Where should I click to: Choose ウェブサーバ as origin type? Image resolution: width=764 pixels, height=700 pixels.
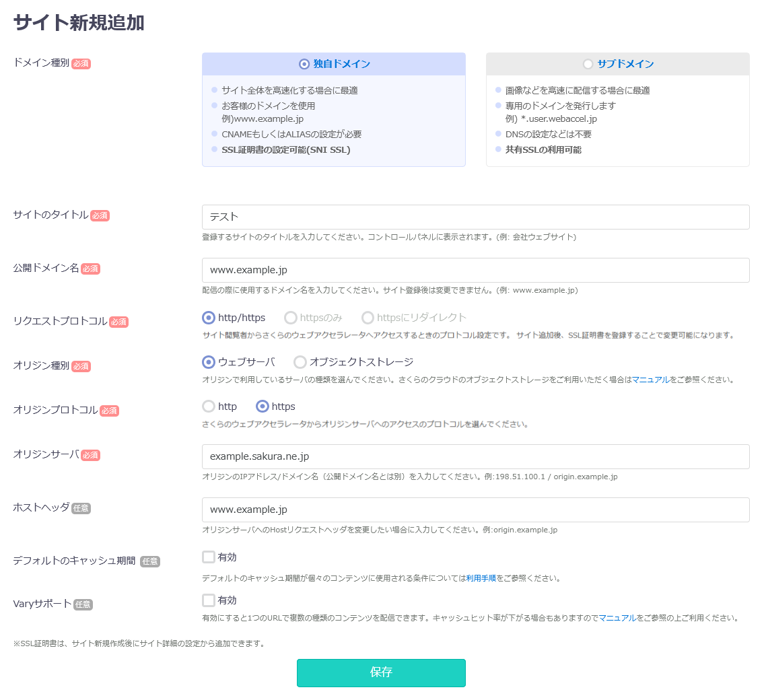point(209,362)
